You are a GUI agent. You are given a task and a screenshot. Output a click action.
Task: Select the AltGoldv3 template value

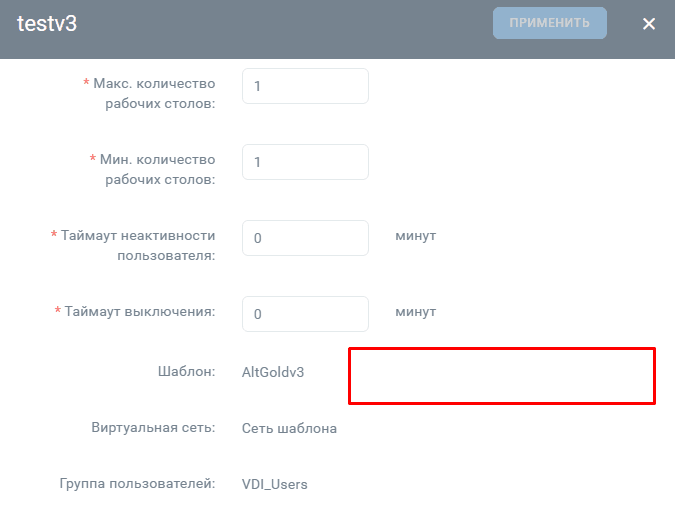coord(272,372)
